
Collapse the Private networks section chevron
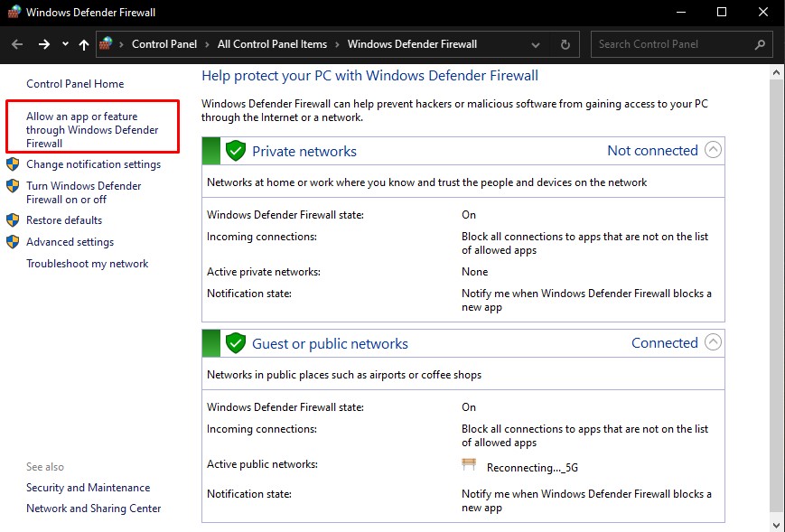click(x=713, y=150)
